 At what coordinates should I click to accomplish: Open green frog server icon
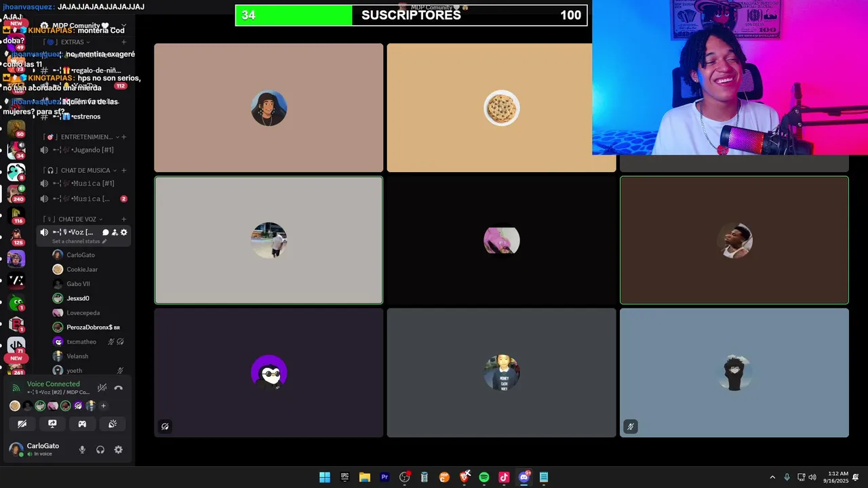tap(16, 302)
